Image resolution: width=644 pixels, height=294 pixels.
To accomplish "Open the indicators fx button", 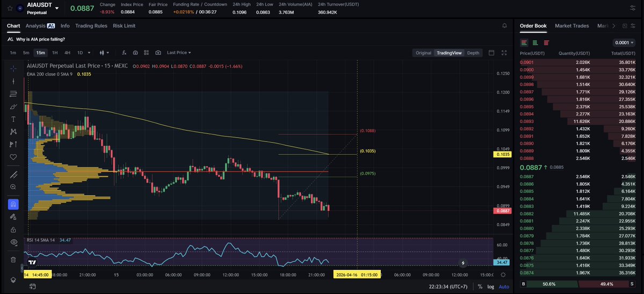I will tap(124, 53).
